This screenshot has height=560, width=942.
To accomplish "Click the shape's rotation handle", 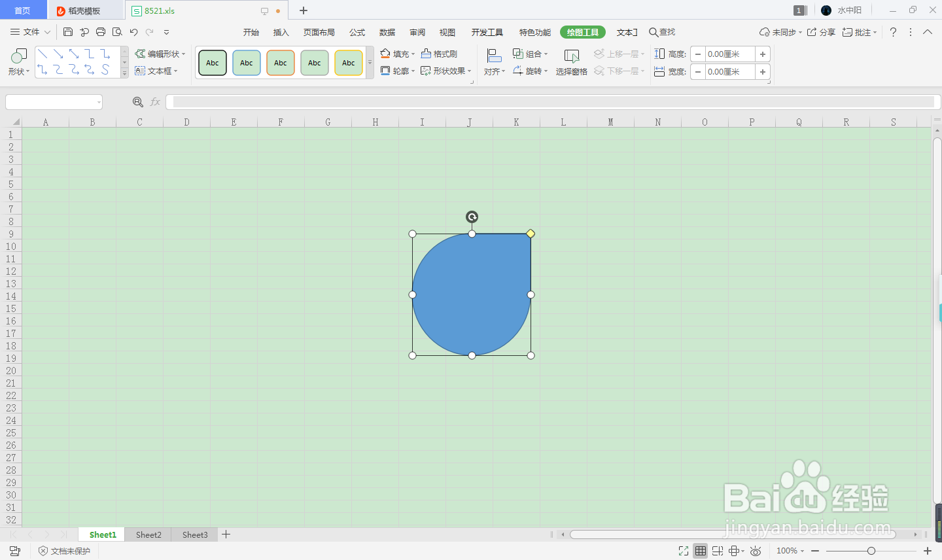I will (472, 217).
